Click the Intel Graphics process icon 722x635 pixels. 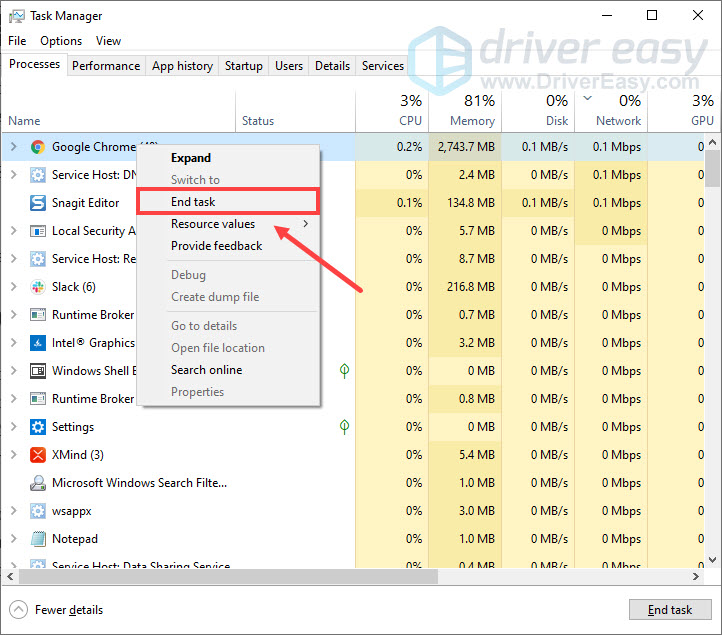(x=37, y=343)
